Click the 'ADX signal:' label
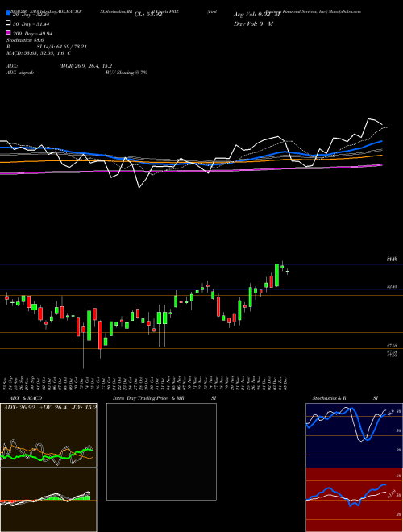403x532 pixels. coord(20,73)
